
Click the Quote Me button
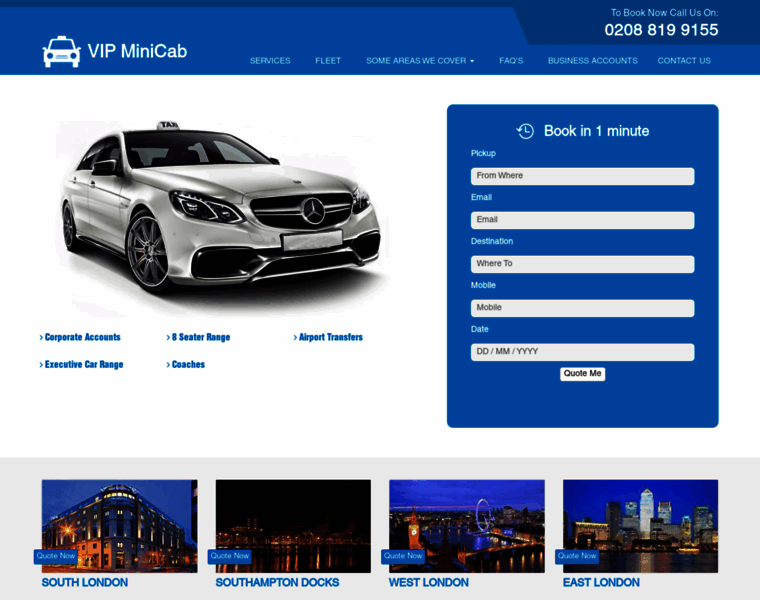click(582, 374)
